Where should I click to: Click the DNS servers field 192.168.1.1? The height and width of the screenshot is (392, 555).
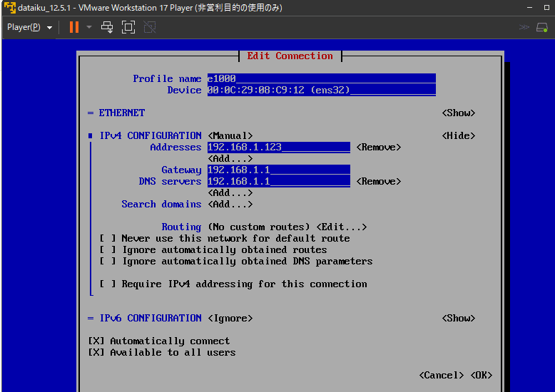click(278, 181)
